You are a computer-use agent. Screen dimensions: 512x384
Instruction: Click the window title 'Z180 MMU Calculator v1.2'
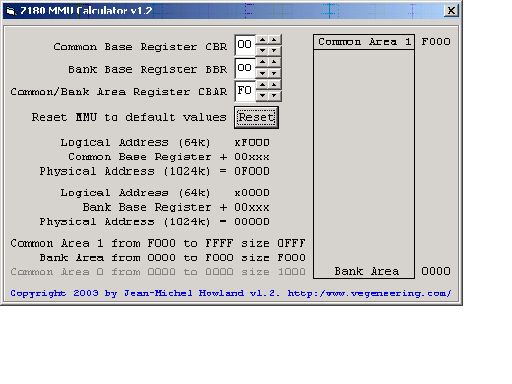tap(86, 11)
